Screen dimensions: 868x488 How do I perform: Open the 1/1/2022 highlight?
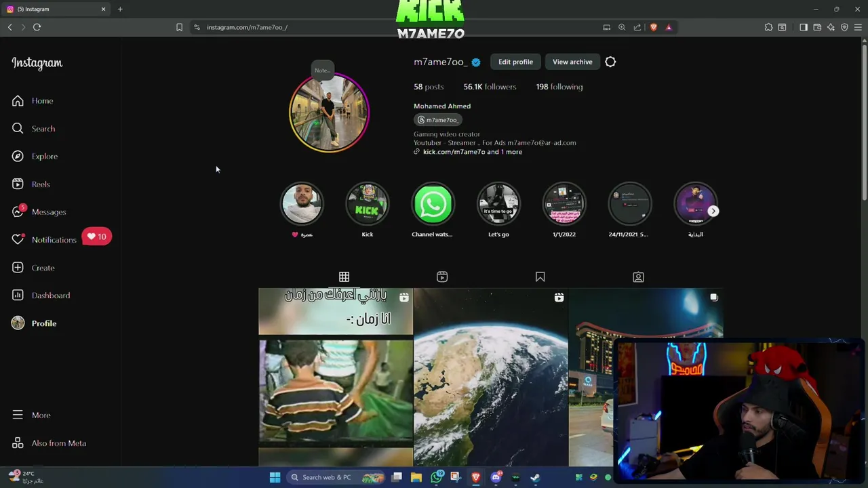[x=564, y=204]
